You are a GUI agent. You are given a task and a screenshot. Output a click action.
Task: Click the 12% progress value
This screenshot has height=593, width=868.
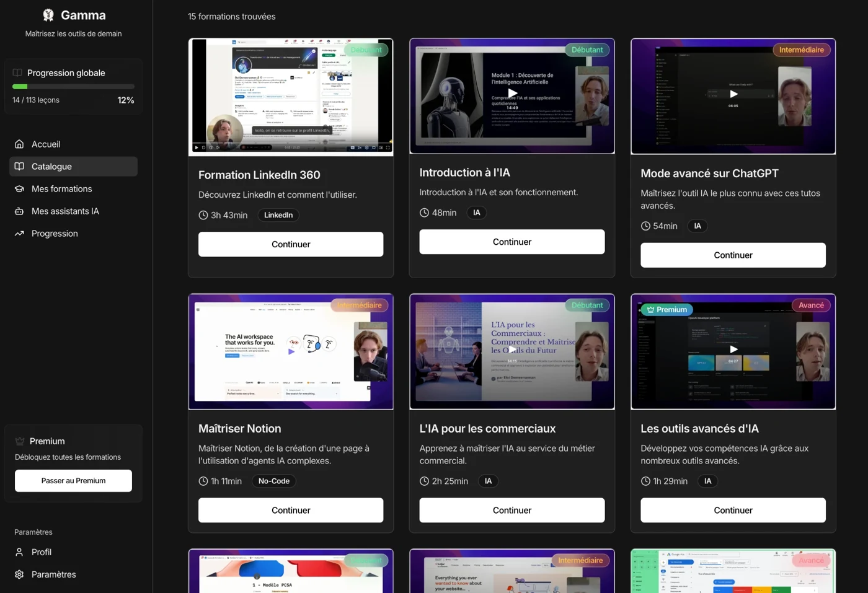[126, 100]
